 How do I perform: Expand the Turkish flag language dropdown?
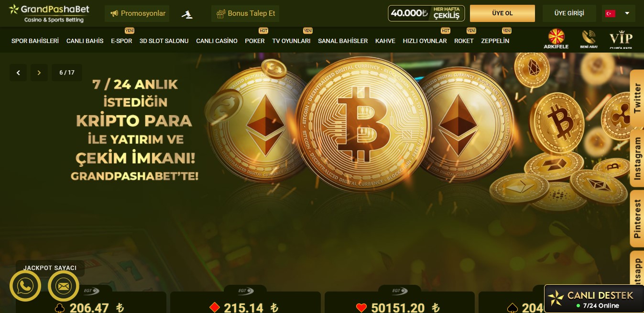pos(618,13)
